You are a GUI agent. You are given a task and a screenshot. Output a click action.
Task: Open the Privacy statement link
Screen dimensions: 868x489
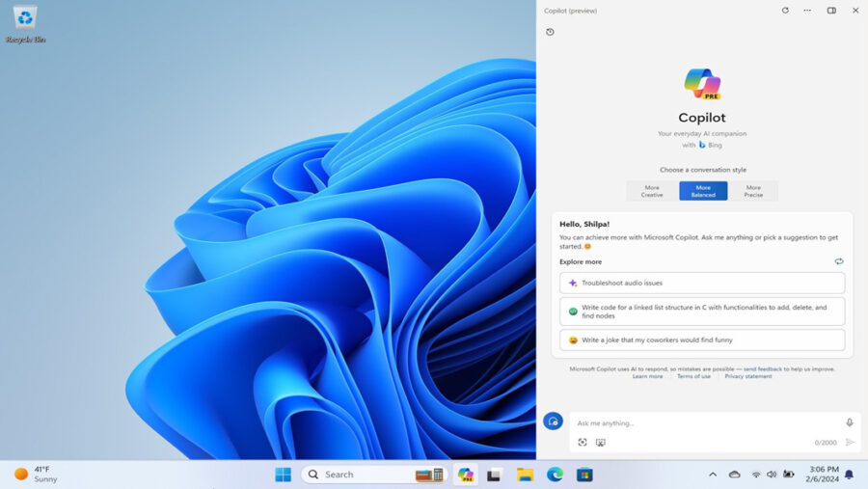[x=748, y=376]
